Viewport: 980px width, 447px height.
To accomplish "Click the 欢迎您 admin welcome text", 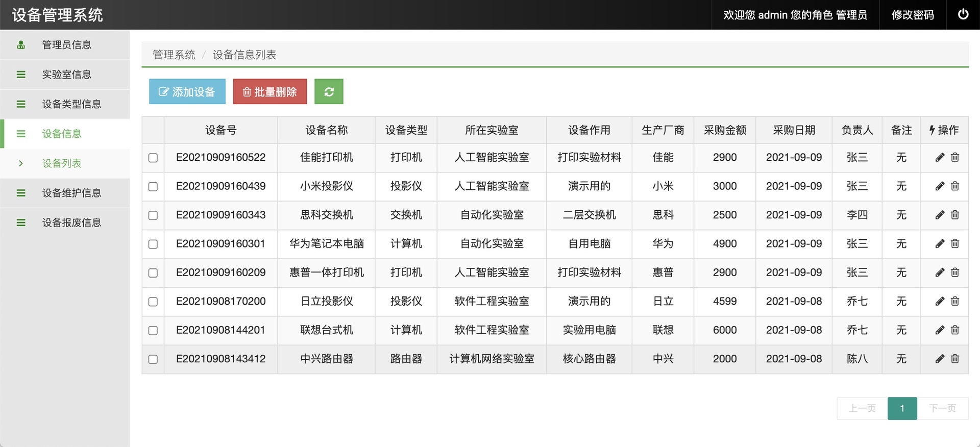I will pos(795,15).
